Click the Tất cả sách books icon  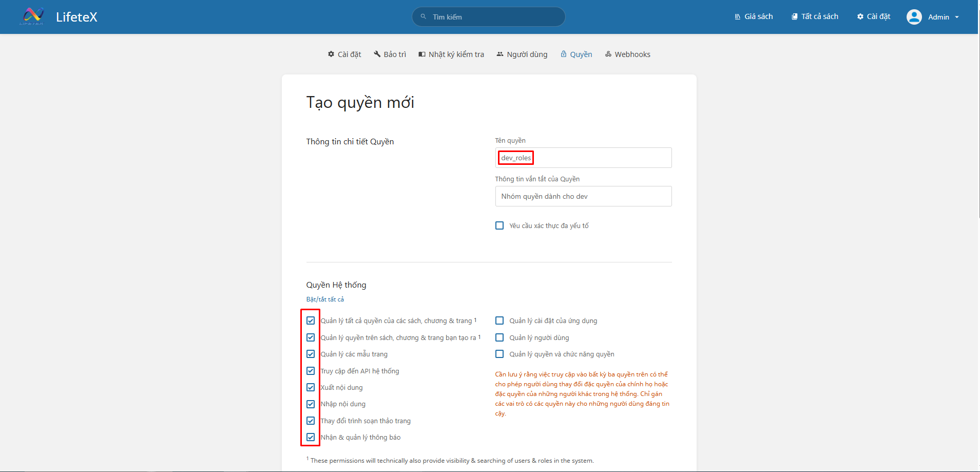795,16
